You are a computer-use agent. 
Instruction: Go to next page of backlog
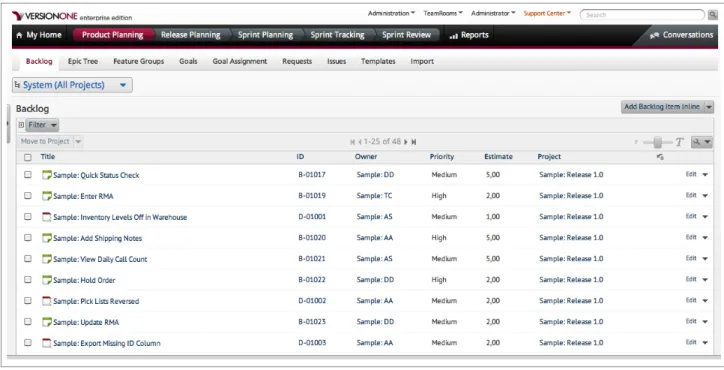(x=406, y=142)
